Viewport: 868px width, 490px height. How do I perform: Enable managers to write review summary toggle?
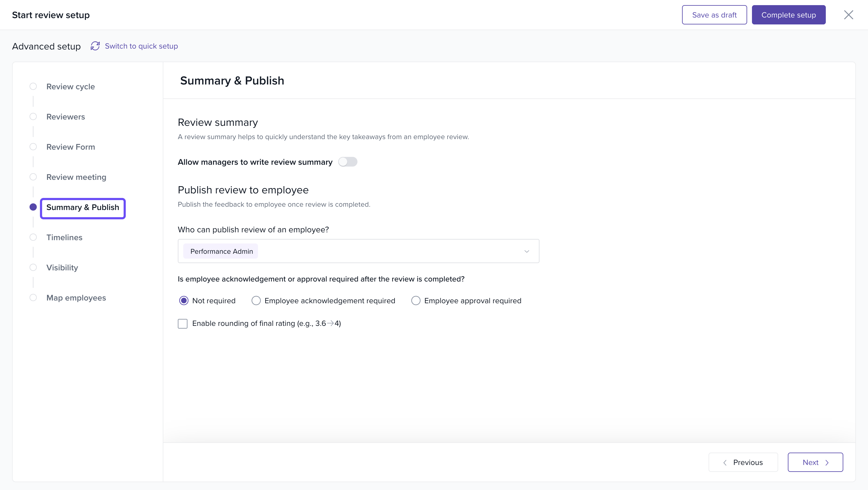348,162
